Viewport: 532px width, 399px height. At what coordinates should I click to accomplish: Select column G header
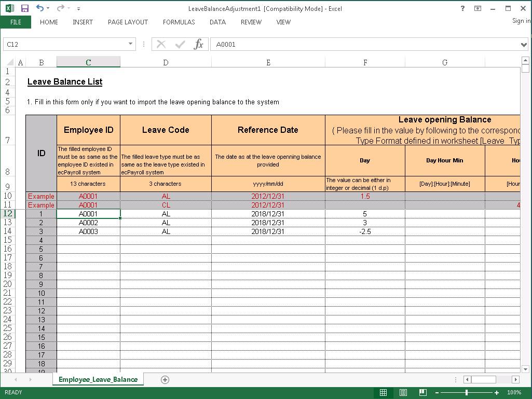click(x=445, y=62)
